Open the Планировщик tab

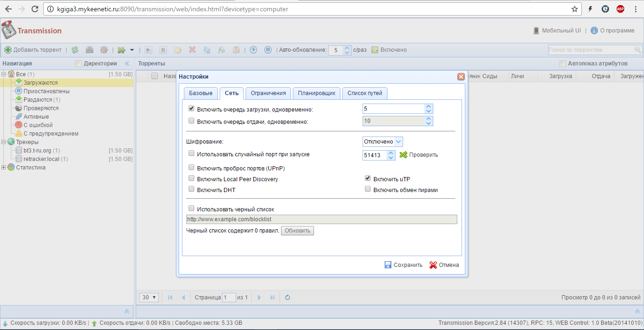coord(316,93)
